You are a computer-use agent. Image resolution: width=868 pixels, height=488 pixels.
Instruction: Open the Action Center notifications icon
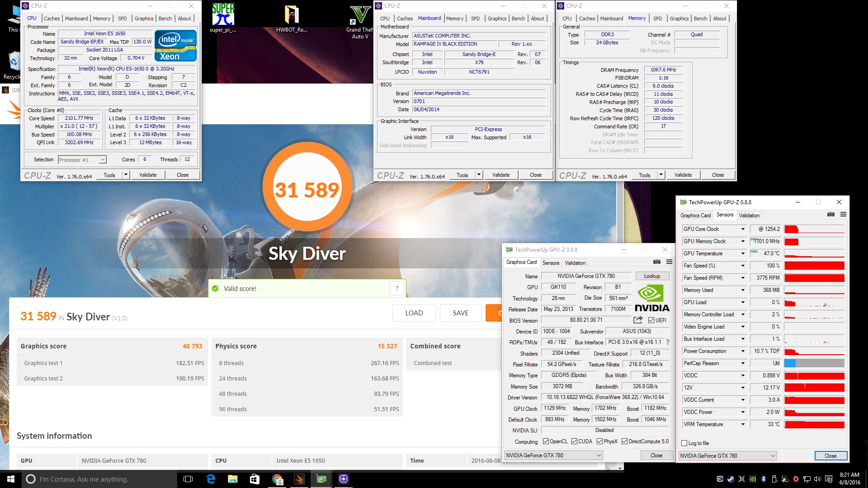pos(829,479)
